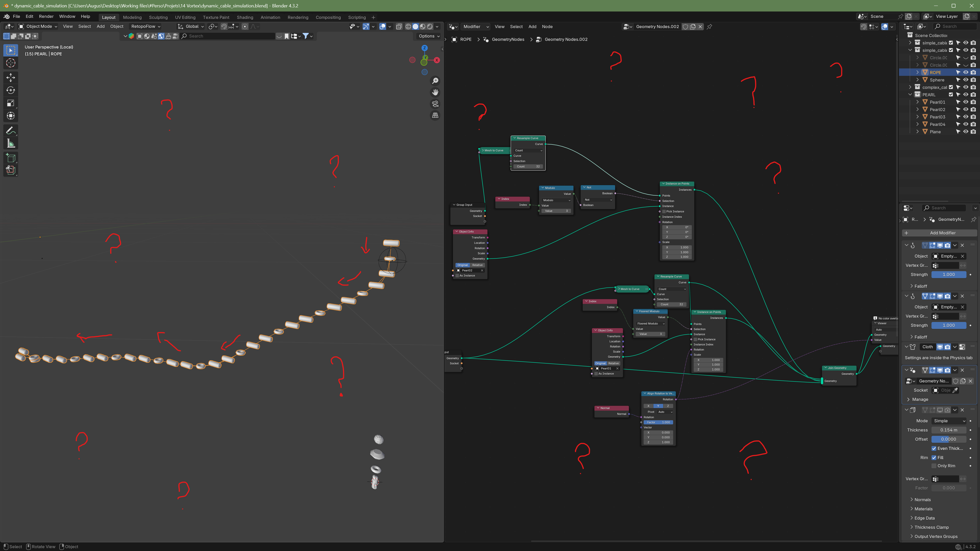Click the pan view hand icon

click(x=435, y=92)
